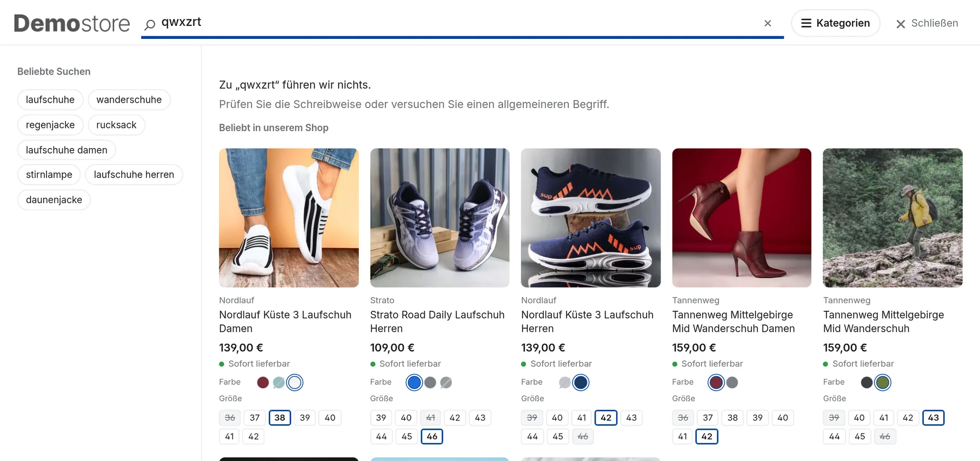Choose size 37 for Nordlauf Damen shoe
980x461 pixels.
click(x=255, y=418)
